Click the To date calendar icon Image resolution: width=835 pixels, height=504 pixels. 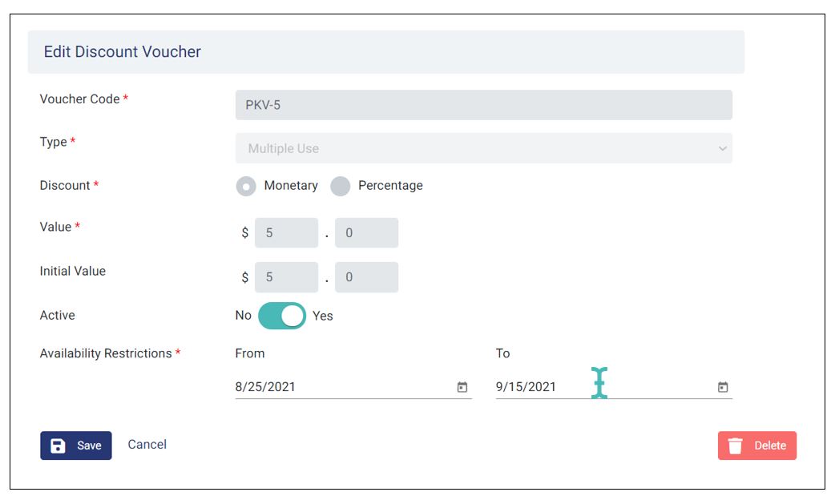tap(723, 387)
